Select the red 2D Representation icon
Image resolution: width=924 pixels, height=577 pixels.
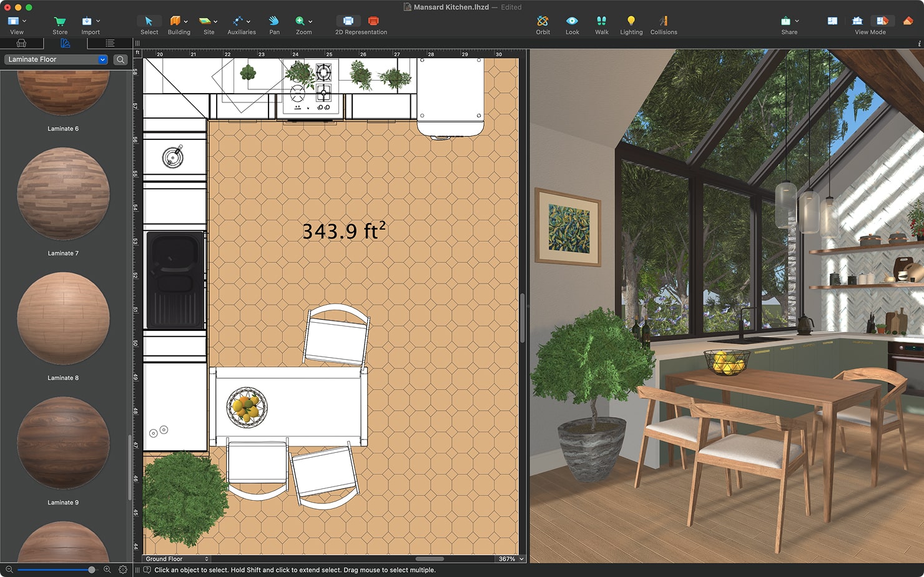373,21
